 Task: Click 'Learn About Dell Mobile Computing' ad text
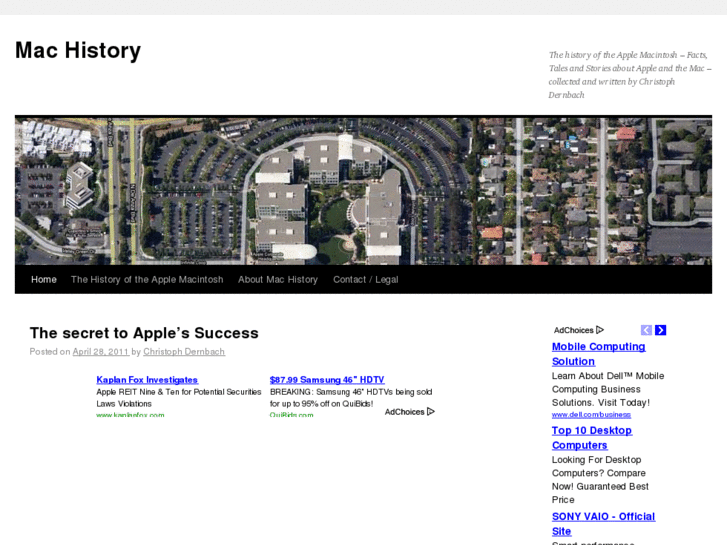pyautogui.click(x=608, y=389)
